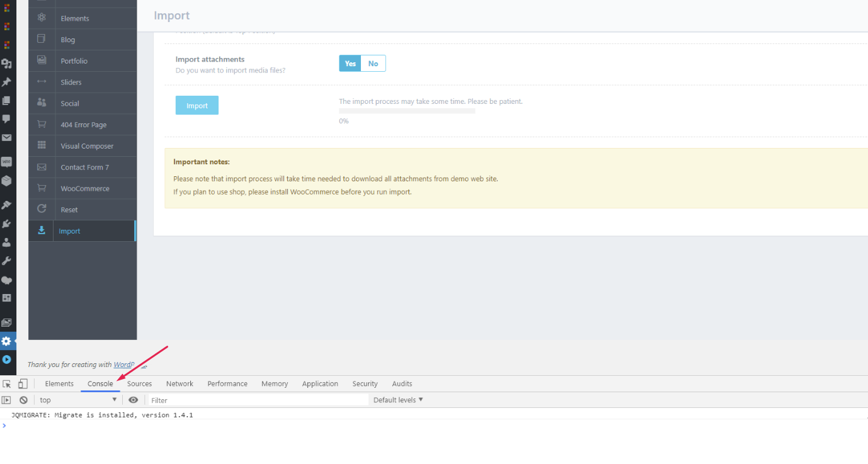
Task: Switch to the Network tab
Action: point(180,383)
